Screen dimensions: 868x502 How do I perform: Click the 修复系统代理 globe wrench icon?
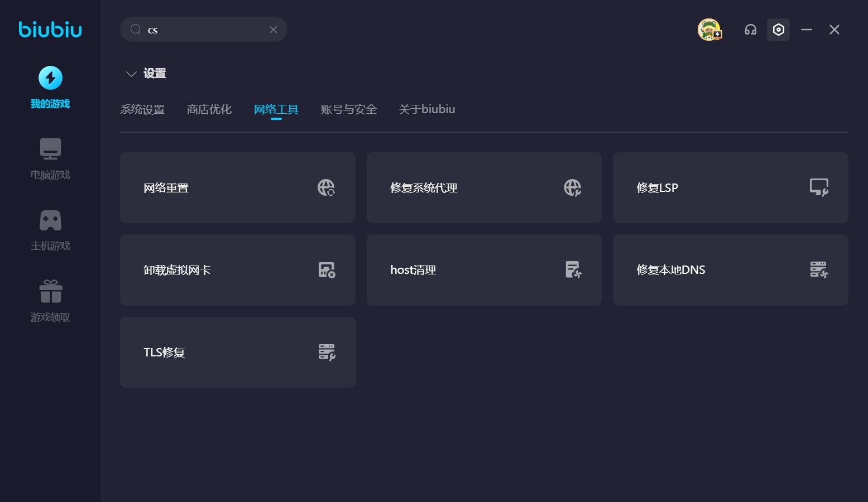[572, 187]
